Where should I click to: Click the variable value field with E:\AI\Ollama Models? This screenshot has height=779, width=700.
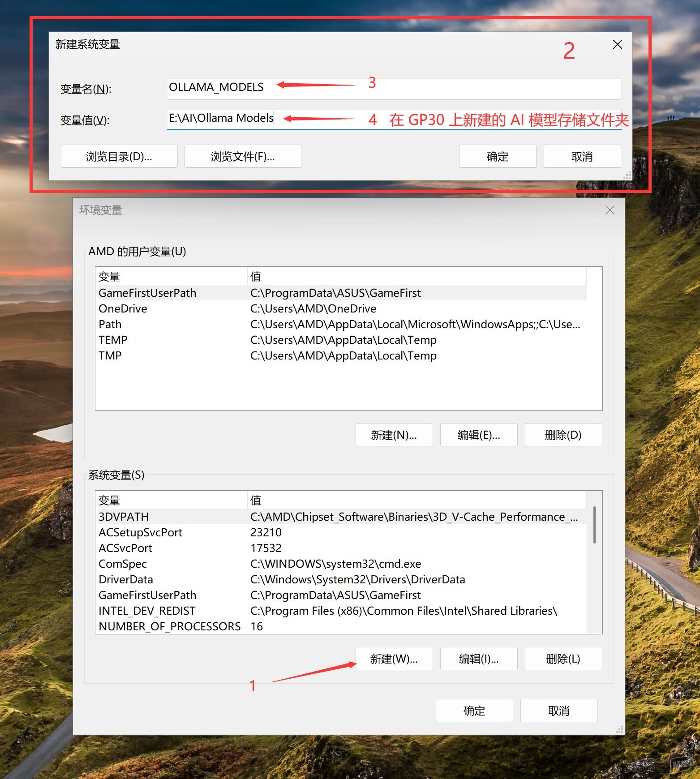(394, 119)
